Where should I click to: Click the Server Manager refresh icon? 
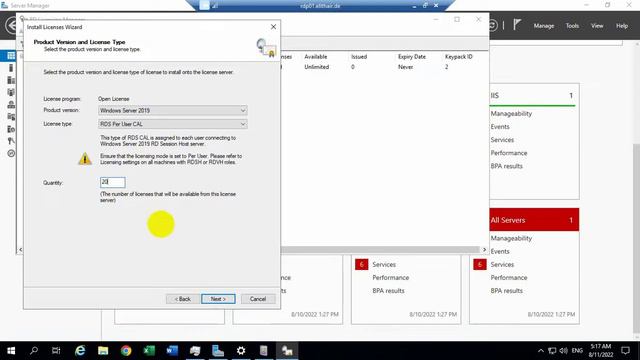493,25
